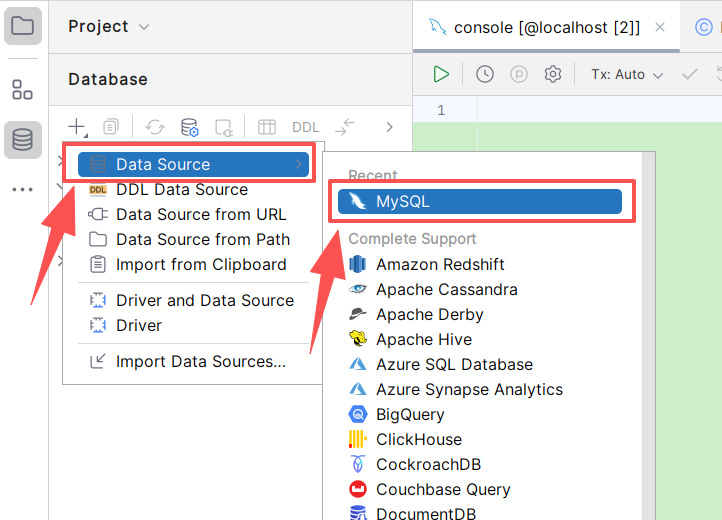The height and width of the screenshot is (520, 722).
Task: Click line 1 in console editor gutter
Action: pyautogui.click(x=441, y=110)
